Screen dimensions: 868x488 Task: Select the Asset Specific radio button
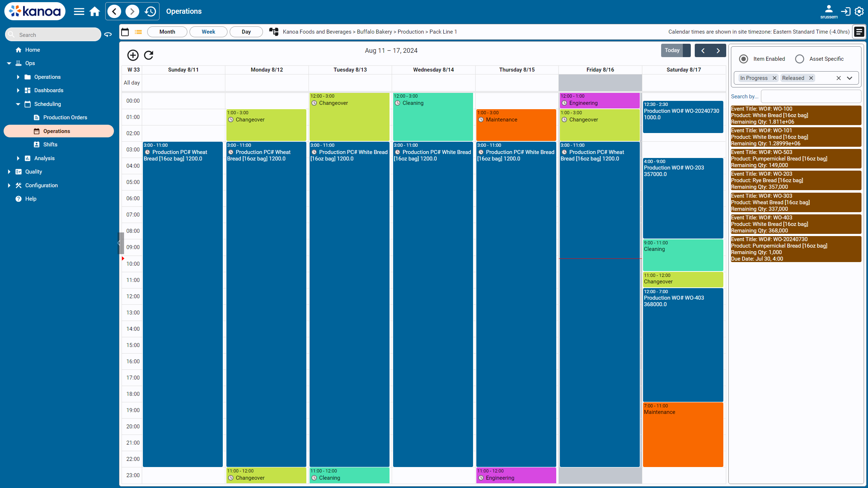tap(800, 59)
